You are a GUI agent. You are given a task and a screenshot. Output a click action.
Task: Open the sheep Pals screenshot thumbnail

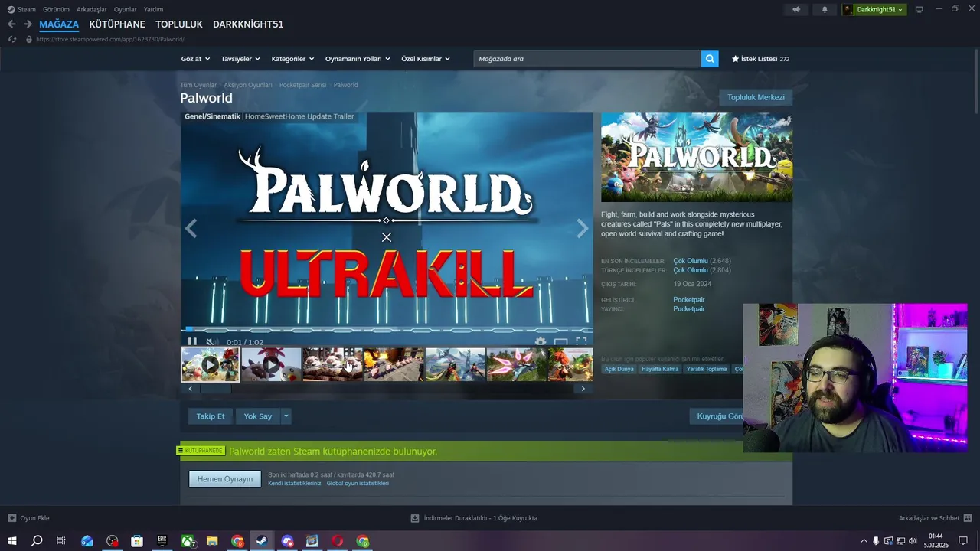(332, 364)
